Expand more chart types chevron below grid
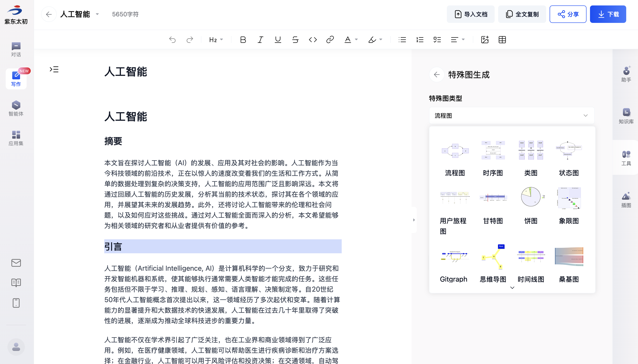This screenshot has height=364, width=638. click(x=512, y=287)
